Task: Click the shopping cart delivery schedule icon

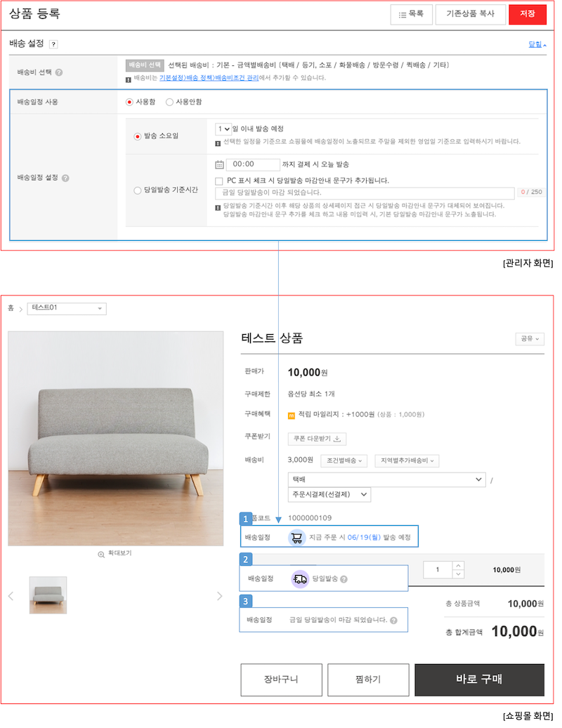Action: click(296, 538)
